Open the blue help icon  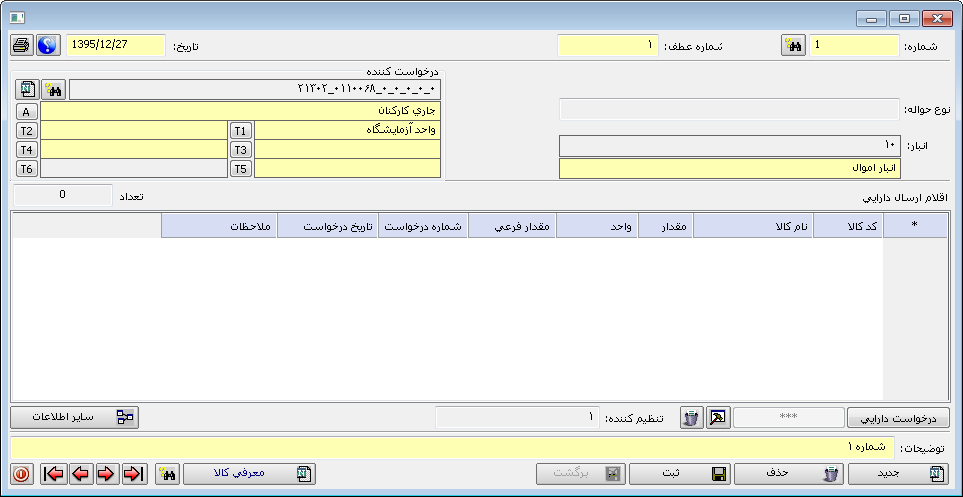47,46
